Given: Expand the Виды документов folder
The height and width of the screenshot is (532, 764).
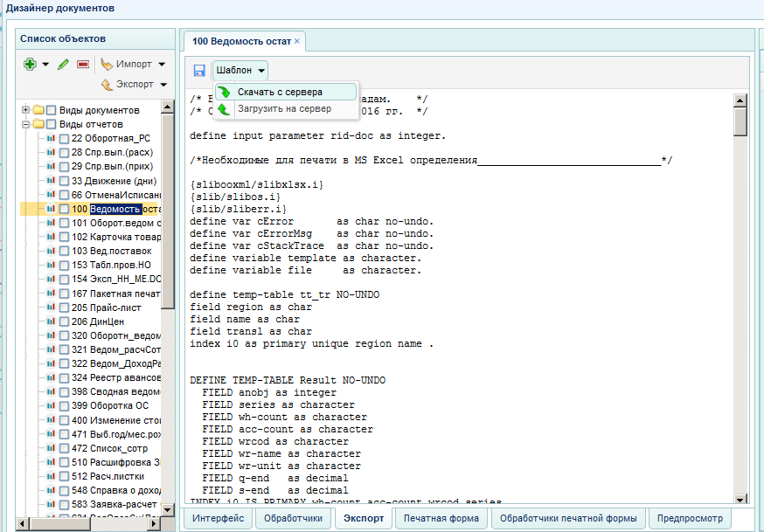Looking at the screenshot, I should point(25,110).
